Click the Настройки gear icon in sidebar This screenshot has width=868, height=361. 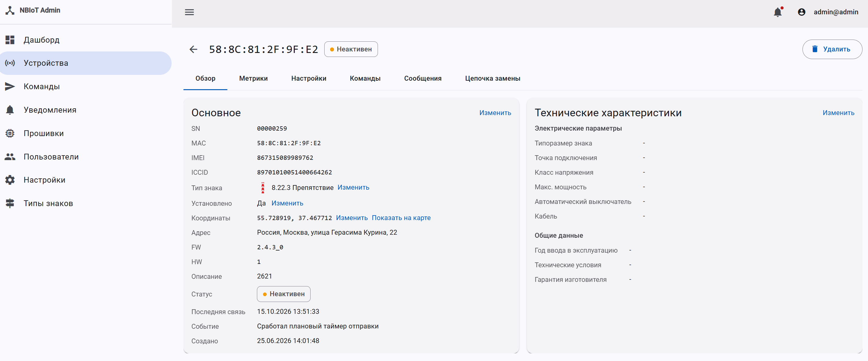(10, 180)
